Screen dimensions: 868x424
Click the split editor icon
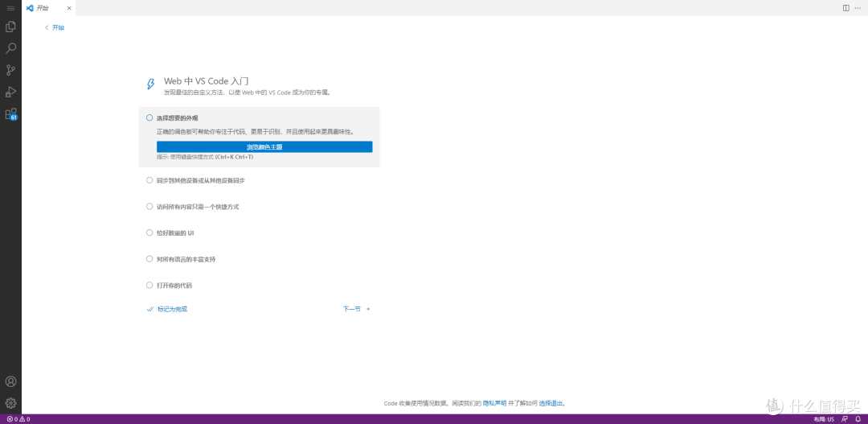[845, 8]
